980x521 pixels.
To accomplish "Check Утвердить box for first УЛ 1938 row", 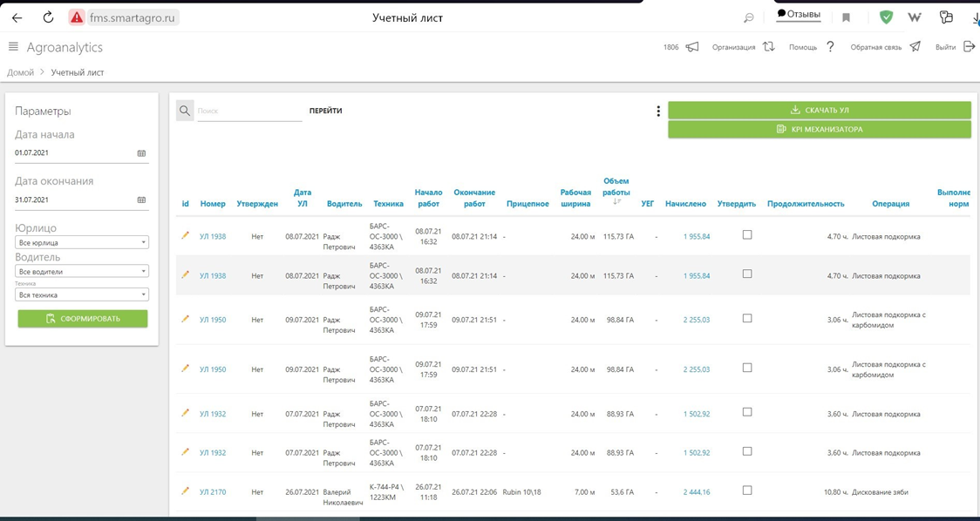I will 747,235.
